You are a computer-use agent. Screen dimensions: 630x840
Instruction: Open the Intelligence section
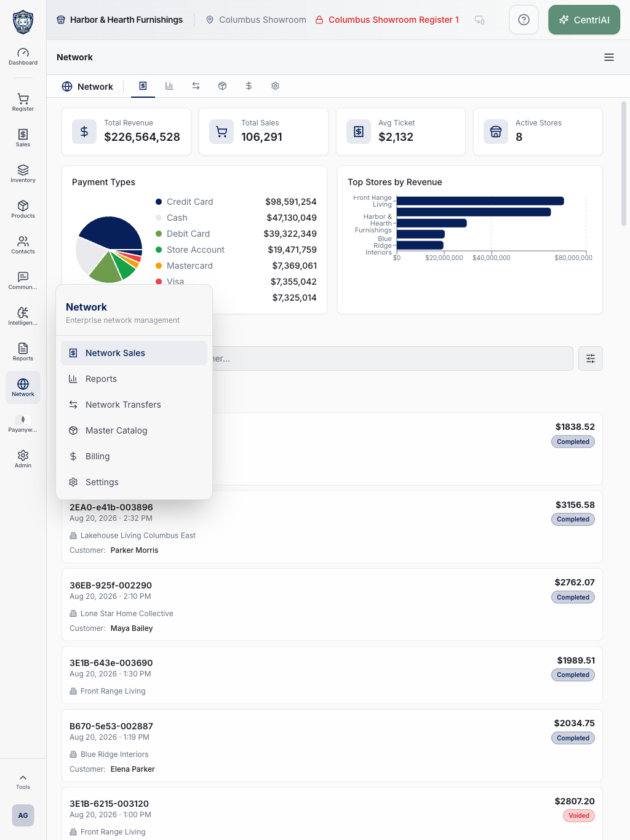point(23,316)
